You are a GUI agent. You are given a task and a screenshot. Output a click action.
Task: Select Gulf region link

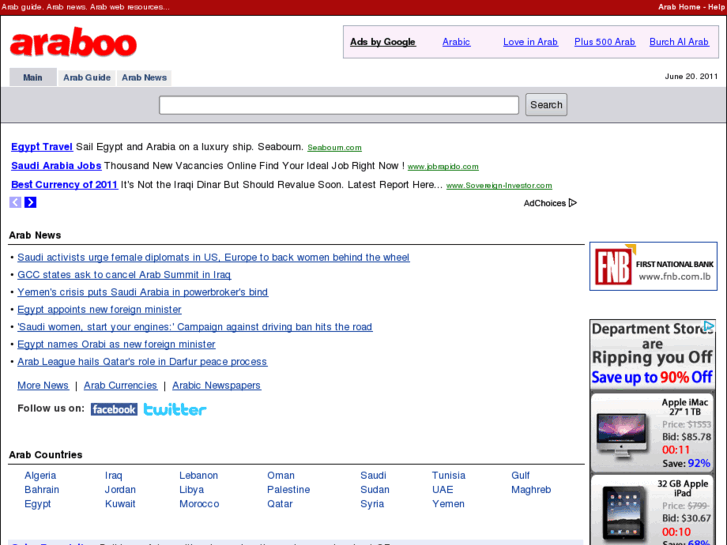(x=520, y=475)
